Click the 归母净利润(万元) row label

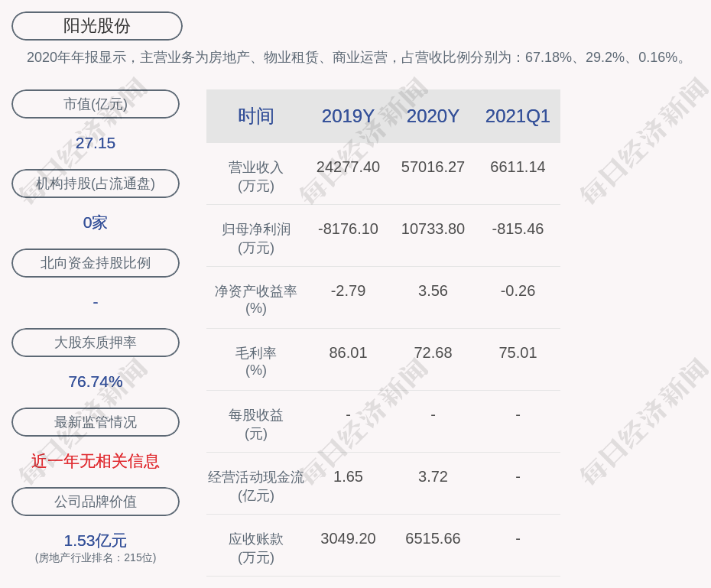(255, 238)
